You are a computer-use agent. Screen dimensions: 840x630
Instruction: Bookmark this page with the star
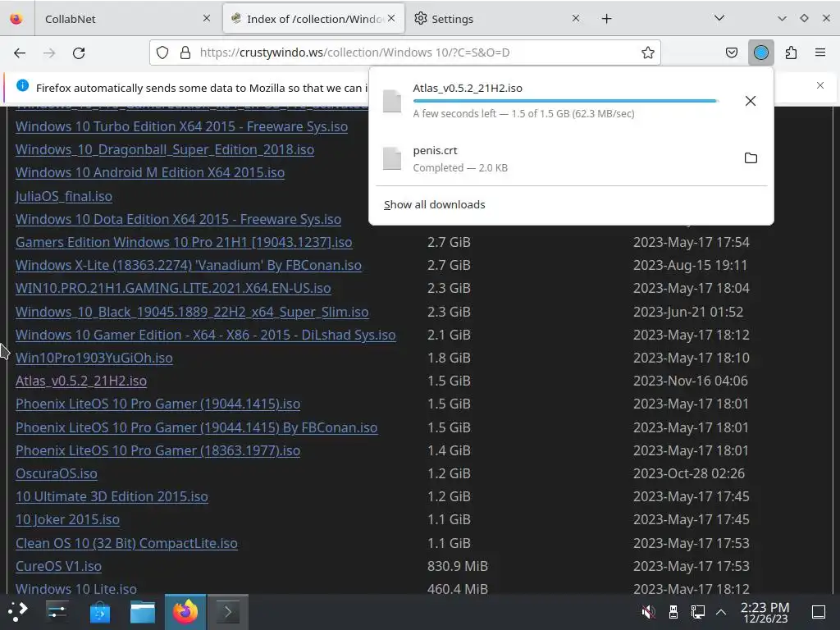pos(648,52)
